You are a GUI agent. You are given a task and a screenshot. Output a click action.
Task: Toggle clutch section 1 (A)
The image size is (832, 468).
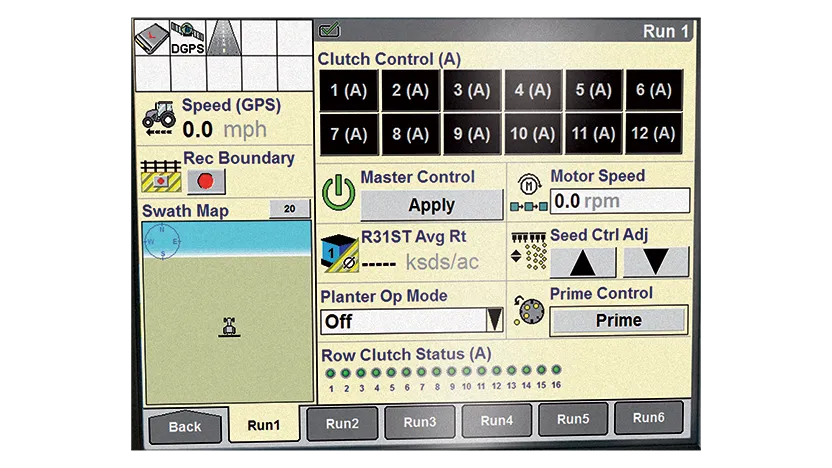(349, 90)
